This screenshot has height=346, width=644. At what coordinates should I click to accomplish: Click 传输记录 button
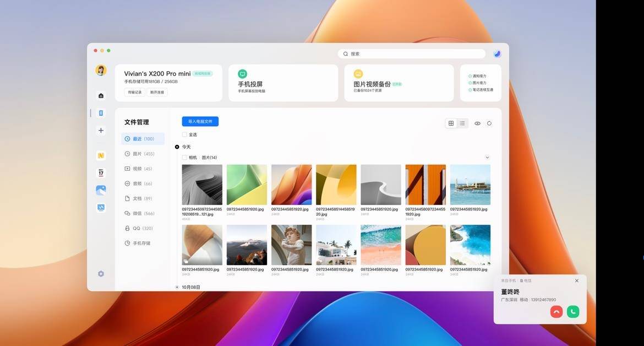[x=135, y=92]
